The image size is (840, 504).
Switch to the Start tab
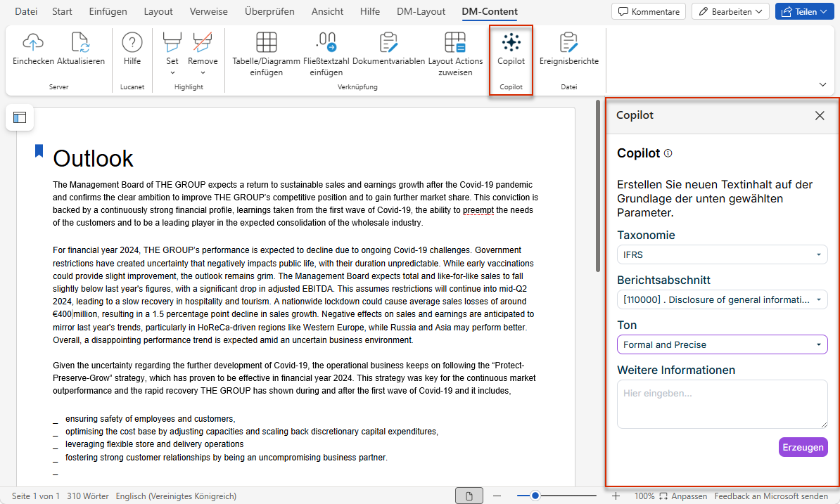click(x=62, y=11)
